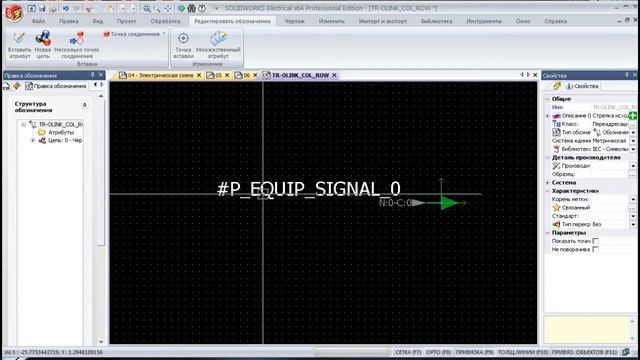Open the Вид ribbon tab
The image size is (640, 360).
[98, 21]
